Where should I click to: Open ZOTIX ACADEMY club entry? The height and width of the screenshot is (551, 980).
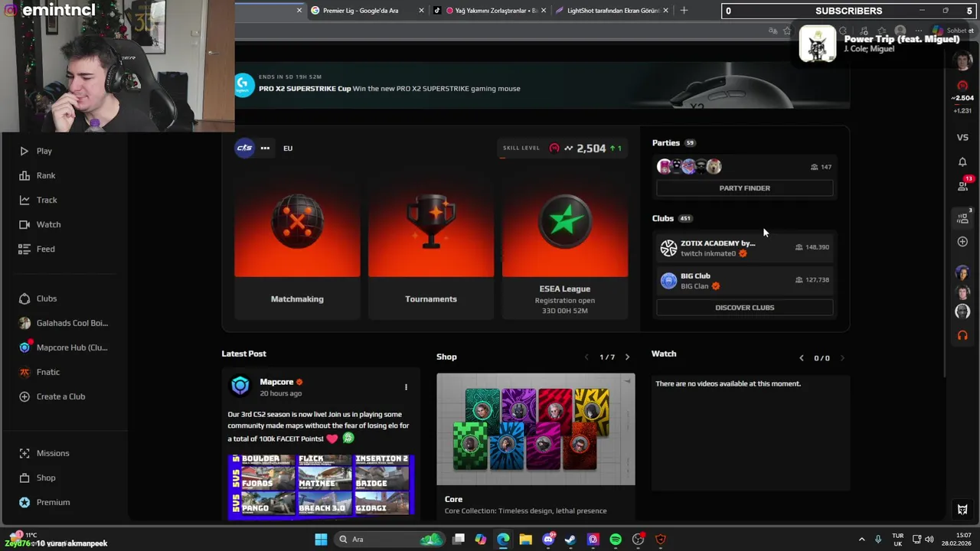[744, 248]
